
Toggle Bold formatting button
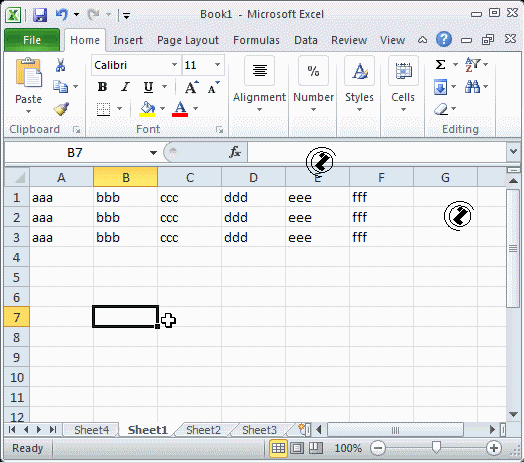(102, 87)
